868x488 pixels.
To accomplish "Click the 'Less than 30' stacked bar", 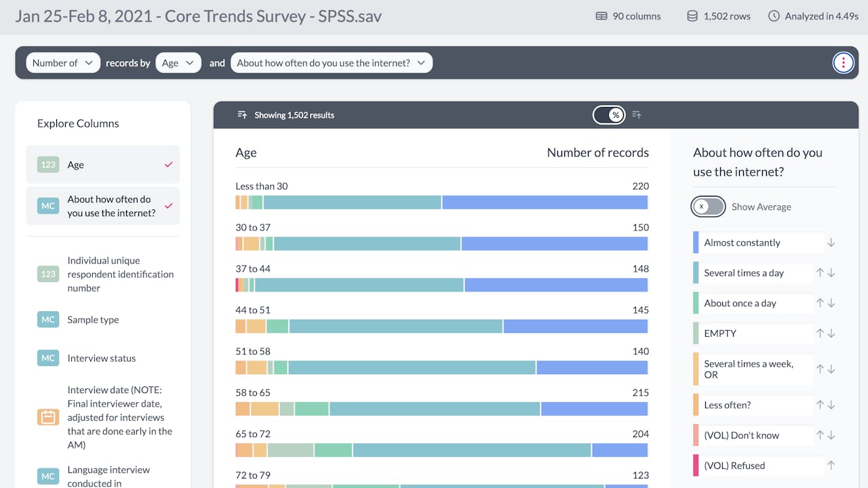I will pyautogui.click(x=441, y=202).
